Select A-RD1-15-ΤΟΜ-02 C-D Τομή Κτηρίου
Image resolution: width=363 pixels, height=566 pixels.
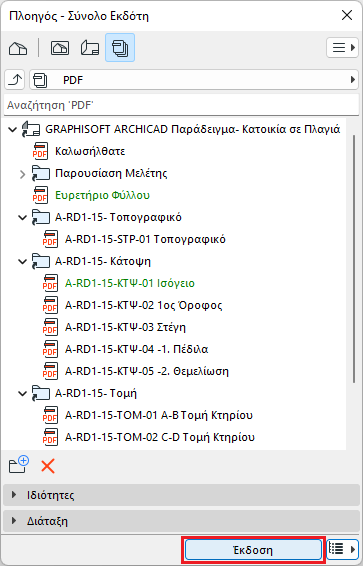[x=160, y=437]
